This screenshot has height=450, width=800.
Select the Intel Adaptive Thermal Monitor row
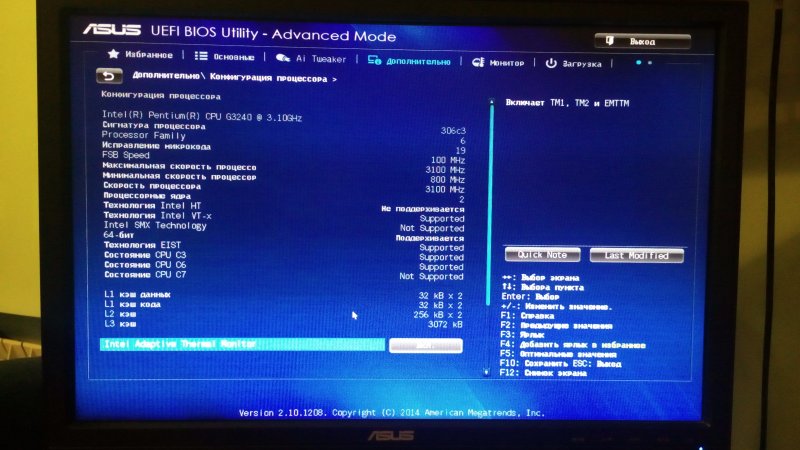coord(242,344)
